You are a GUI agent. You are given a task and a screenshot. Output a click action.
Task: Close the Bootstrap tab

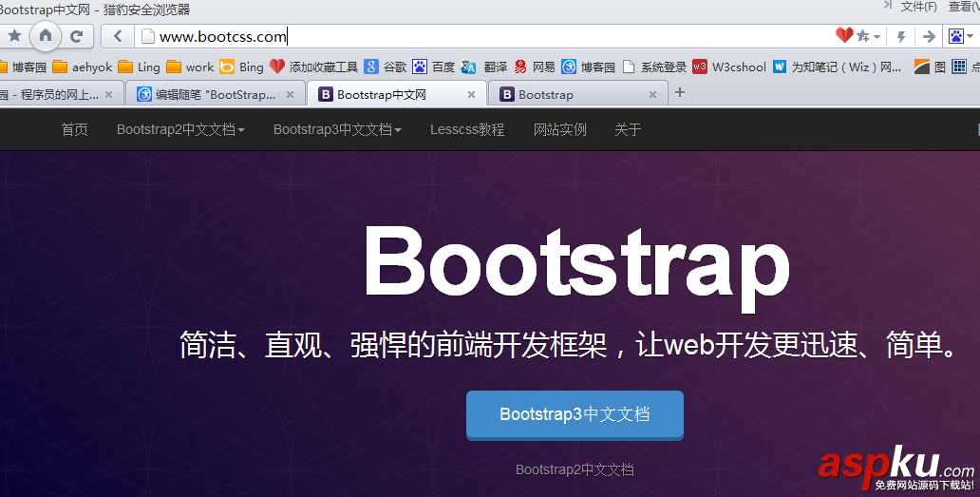point(652,94)
